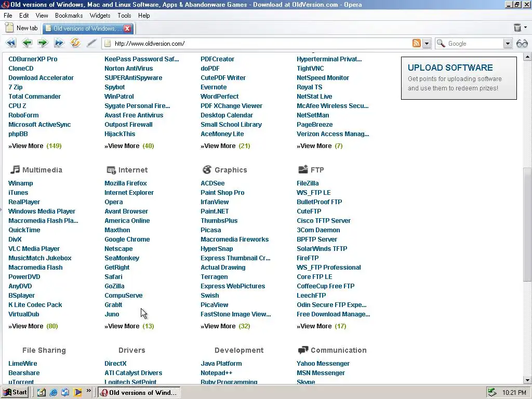Open the address bar dropdown arrow

(x=427, y=44)
